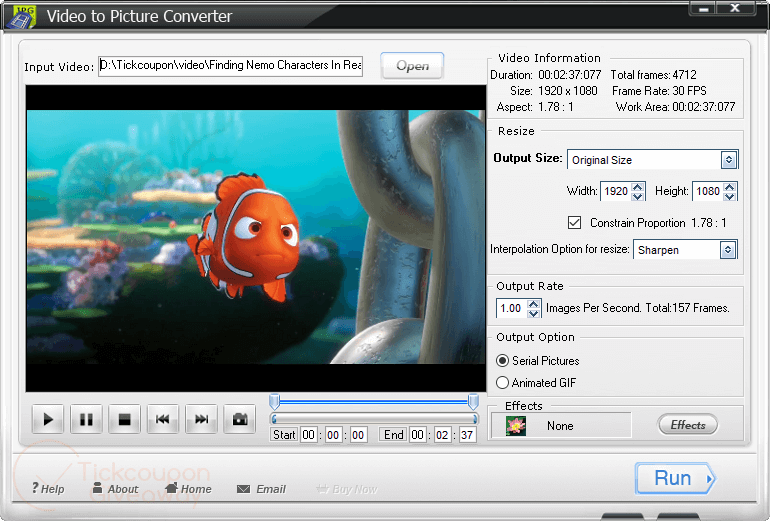Click the End minutes field

click(x=442, y=435)
